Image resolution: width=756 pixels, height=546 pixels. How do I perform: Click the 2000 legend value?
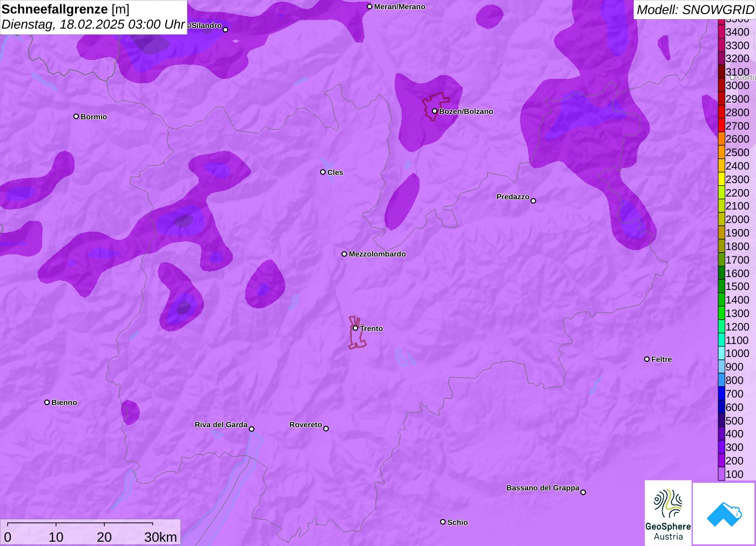[x=737, y=219]
